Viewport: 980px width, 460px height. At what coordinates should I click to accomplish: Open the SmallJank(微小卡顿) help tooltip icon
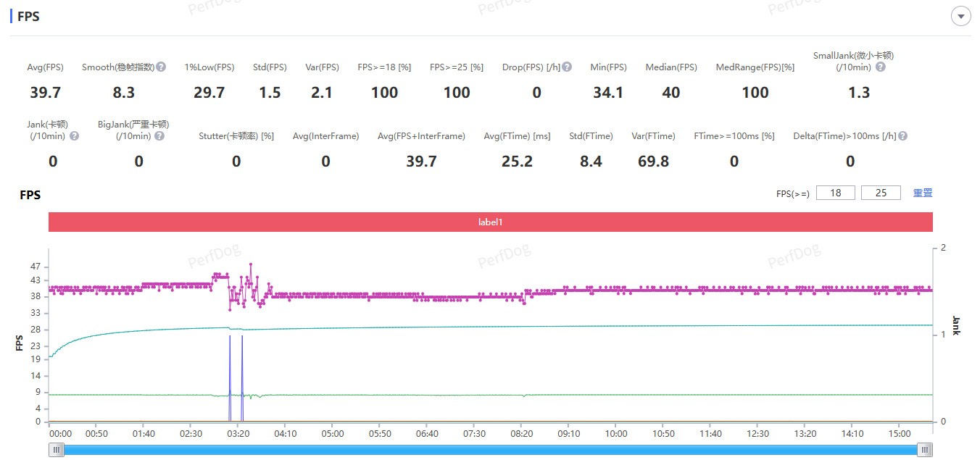(x=880, y=67)
